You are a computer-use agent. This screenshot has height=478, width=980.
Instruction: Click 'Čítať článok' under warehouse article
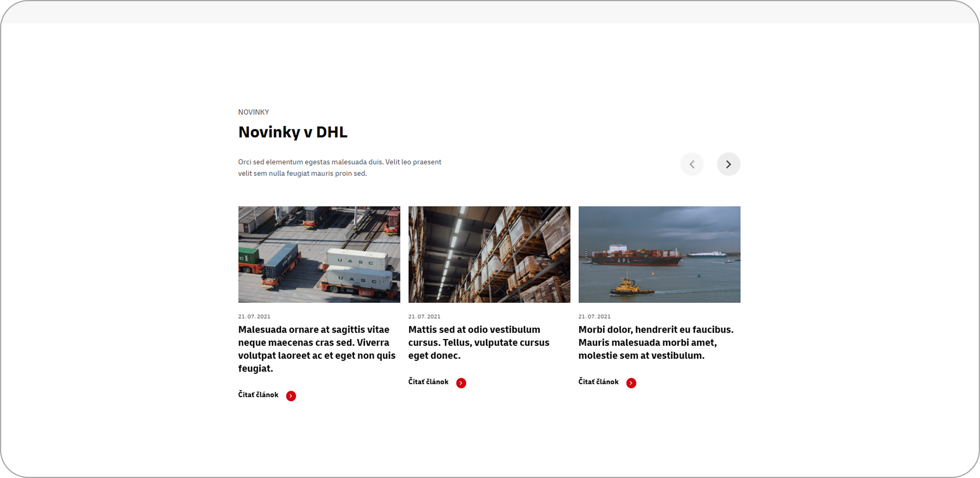click(x=428, y=382)
